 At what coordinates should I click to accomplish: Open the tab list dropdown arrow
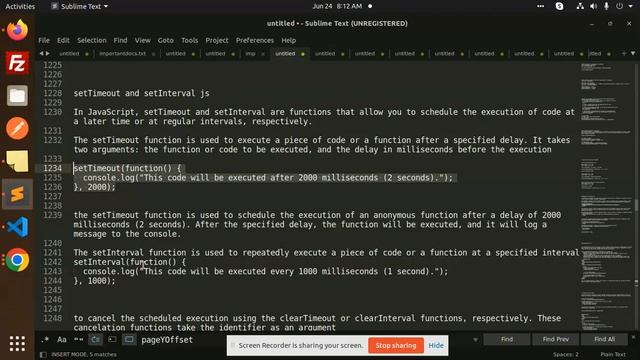click(x=633, y=53)
